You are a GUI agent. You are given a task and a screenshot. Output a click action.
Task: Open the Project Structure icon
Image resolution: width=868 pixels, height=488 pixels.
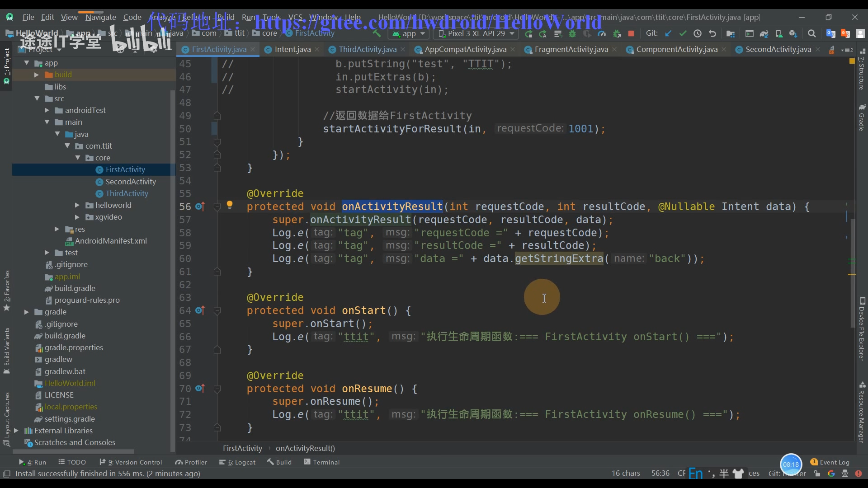pos(731,33)
